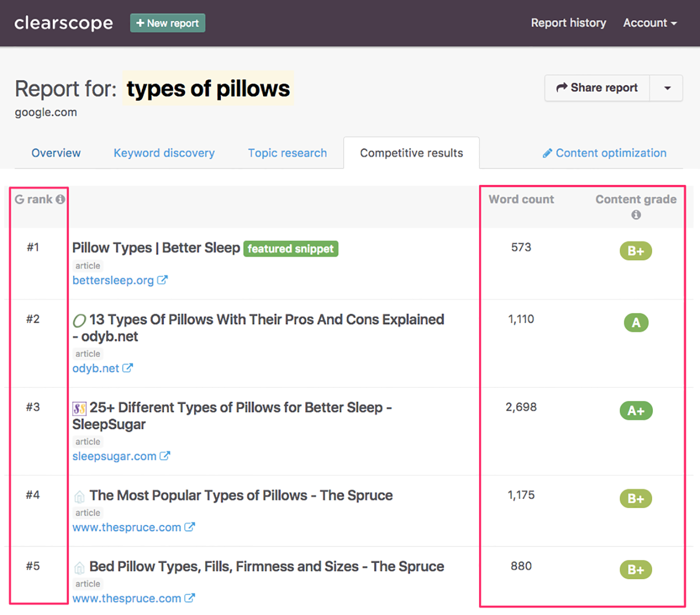This screenshot has width=700, height=615.
Task: Click the B+ grade badge for rank #1
Action: tap(636, 251)
